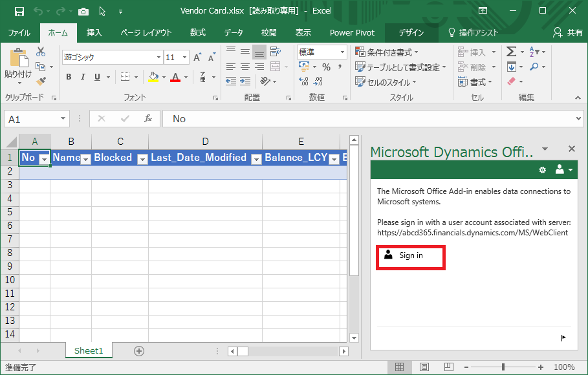Click the Sort and Filter icon

coord(534,52)
